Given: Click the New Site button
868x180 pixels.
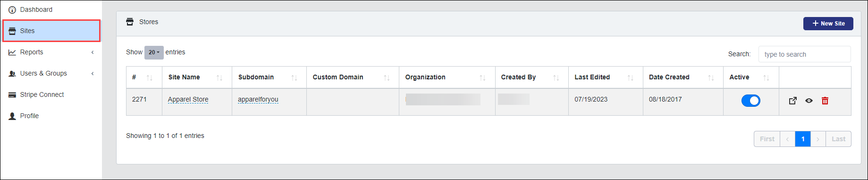Looking at the screenshot, I should [828, 24].
